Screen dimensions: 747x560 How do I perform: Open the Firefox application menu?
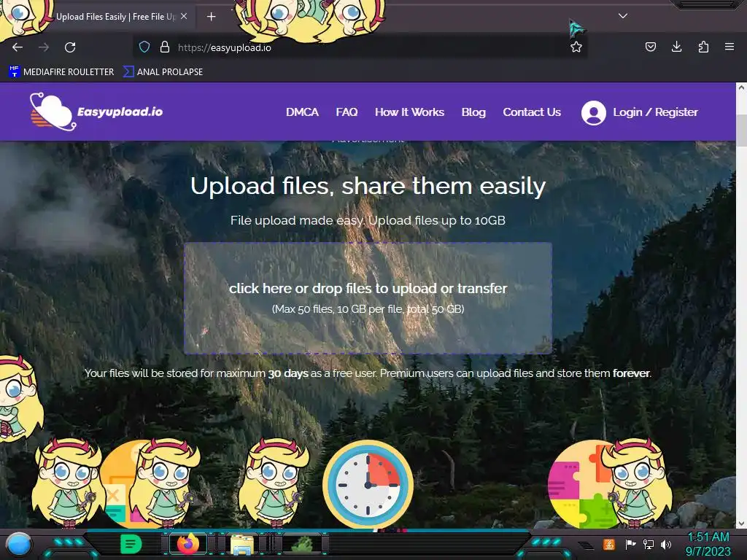point(729,47)
